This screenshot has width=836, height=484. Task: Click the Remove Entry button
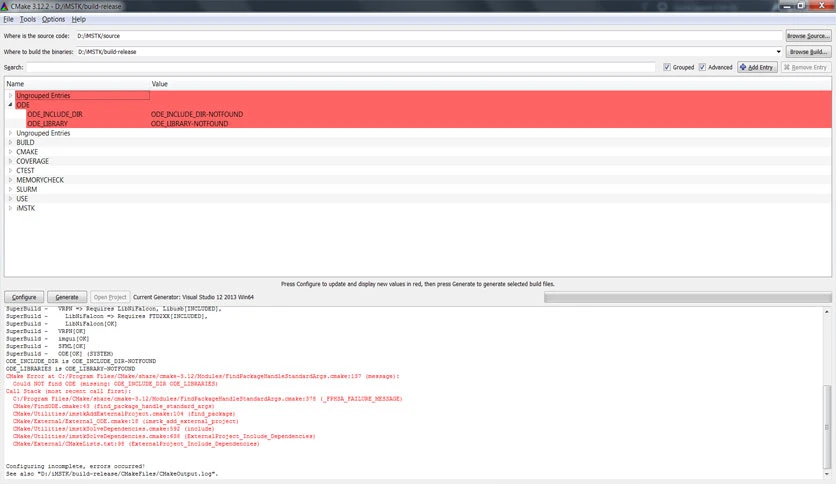(806, 67)
